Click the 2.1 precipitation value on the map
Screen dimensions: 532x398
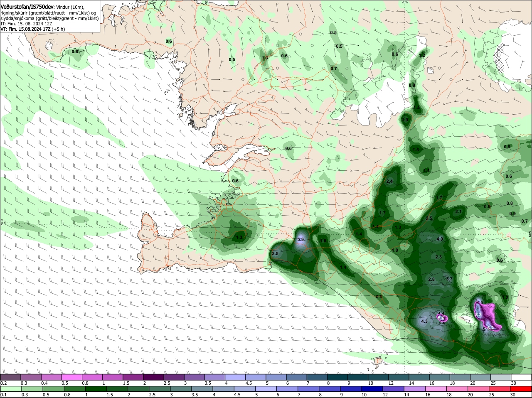pos(458,211)
